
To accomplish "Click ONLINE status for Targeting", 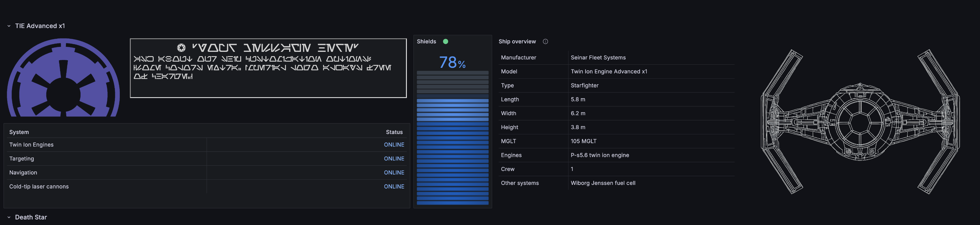I will pyautogui.click(x=394, y=158).
